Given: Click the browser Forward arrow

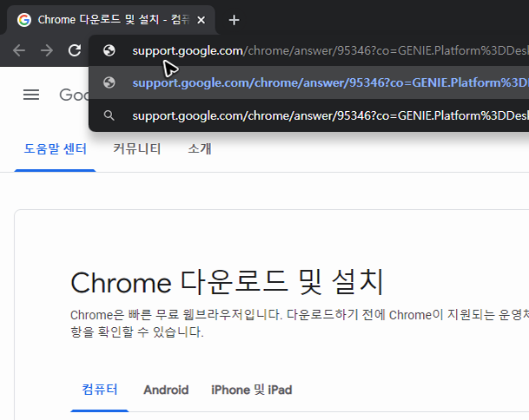Looking at the screenshot, I should click(47, 50).
